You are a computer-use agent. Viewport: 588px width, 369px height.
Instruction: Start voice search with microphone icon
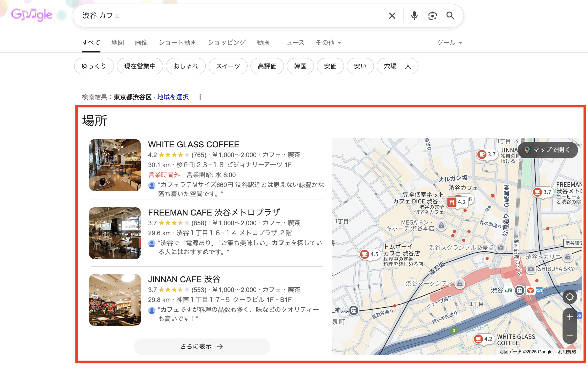click(414, 16)
